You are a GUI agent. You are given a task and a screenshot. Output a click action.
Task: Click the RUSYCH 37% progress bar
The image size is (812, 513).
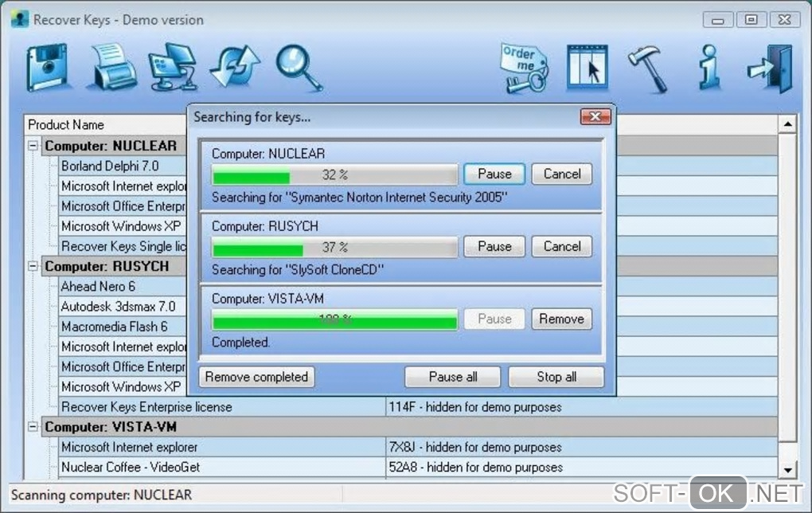334,247
